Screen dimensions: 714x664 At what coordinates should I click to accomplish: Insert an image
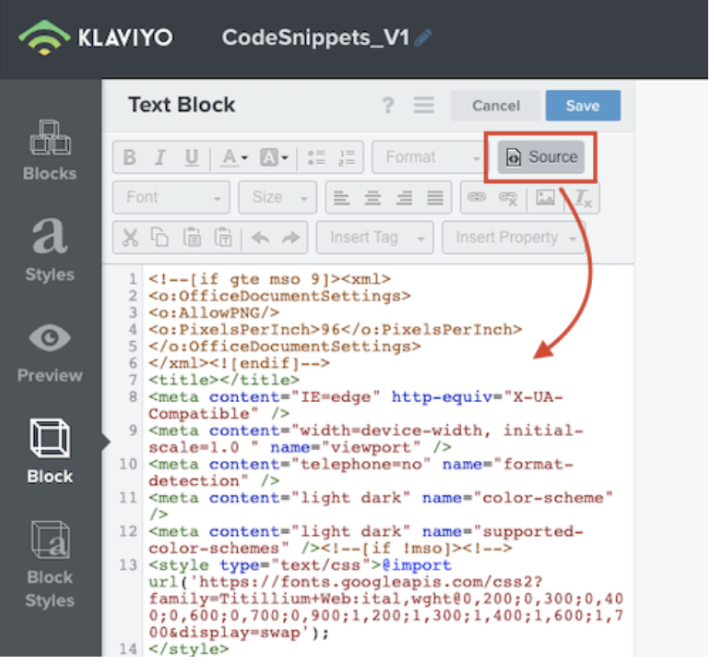545,198
